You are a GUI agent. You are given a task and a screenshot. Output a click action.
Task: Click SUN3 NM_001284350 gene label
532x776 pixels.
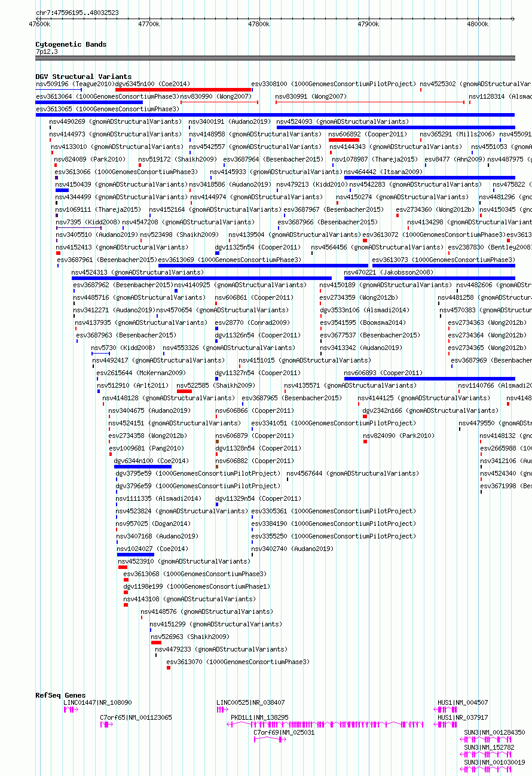click(x=494, y=732)
